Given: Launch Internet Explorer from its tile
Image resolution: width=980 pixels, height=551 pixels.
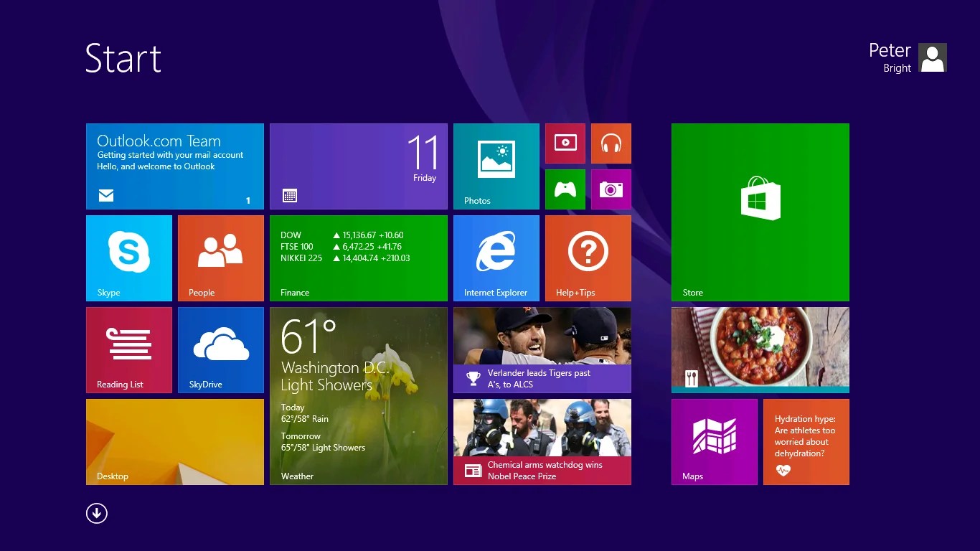Looking at the screenshot, I should pos(496,258).
